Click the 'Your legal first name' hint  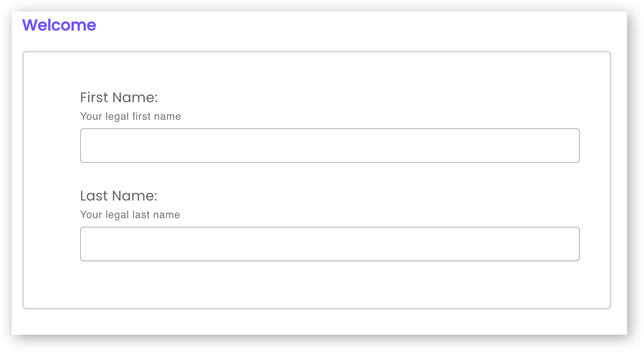131,117
